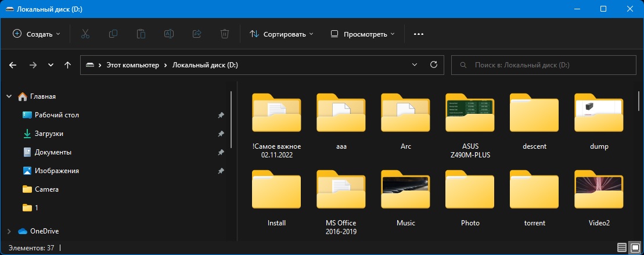Click pin icon next to Загрузки
Image resolution: width=644 pixels, height=255 pixels.
pyautogui.click(x=221, y=134)
